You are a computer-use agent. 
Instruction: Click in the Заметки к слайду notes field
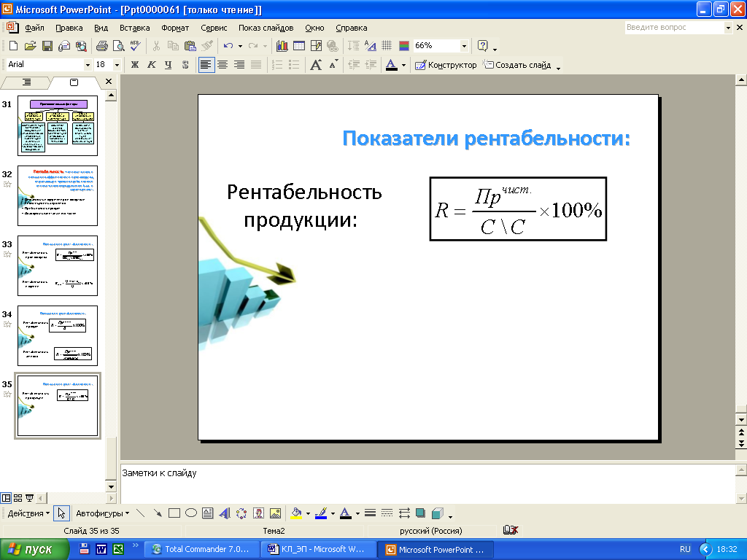tap(427, 483)
